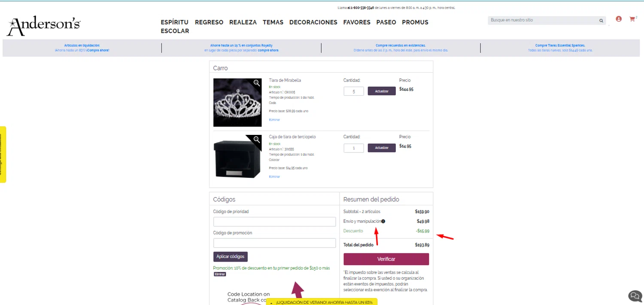This screenshot has width=644, height=305.
Task: Open the REALEZA menu
Action: coord(243,22)
